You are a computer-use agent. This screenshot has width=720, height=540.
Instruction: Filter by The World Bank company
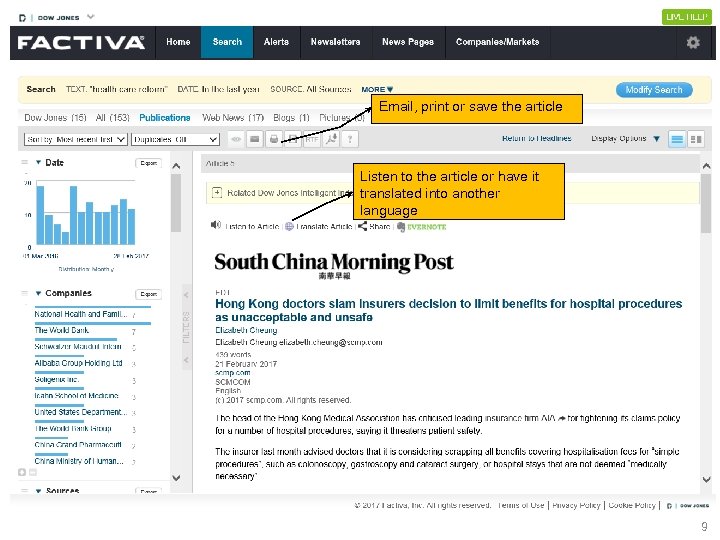coord(62,330)
